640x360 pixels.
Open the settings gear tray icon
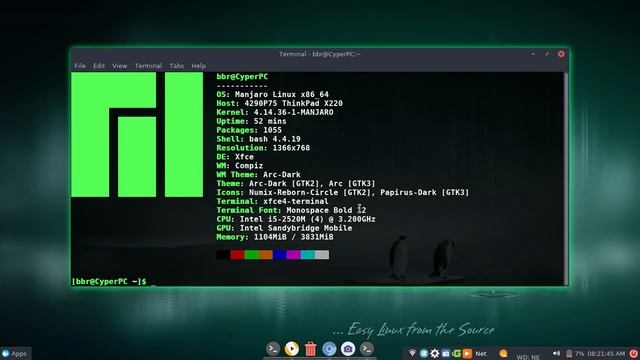pyautogui.click(x=435, y=353)
